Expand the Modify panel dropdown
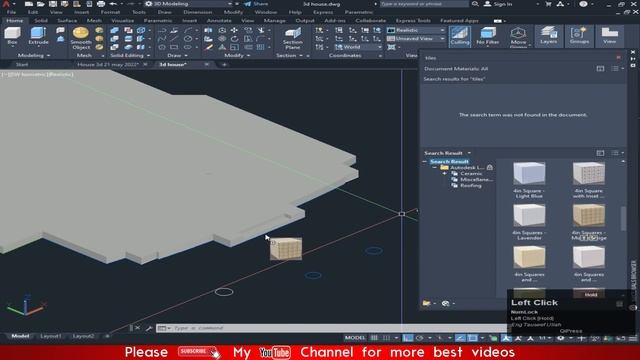Viewport: 640px width, 360px height. pyautogui.click(x=237, y=56)
